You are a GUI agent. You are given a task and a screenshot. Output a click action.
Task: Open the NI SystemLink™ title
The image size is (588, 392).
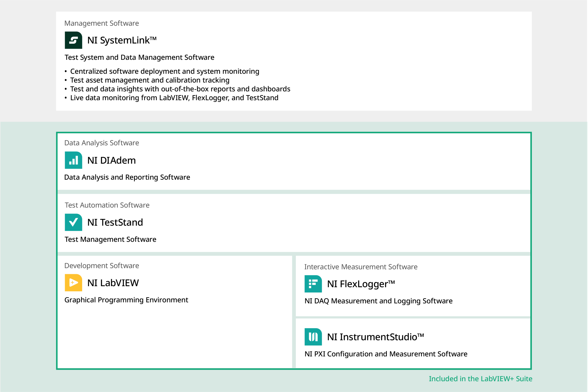(x=122, y=40)
